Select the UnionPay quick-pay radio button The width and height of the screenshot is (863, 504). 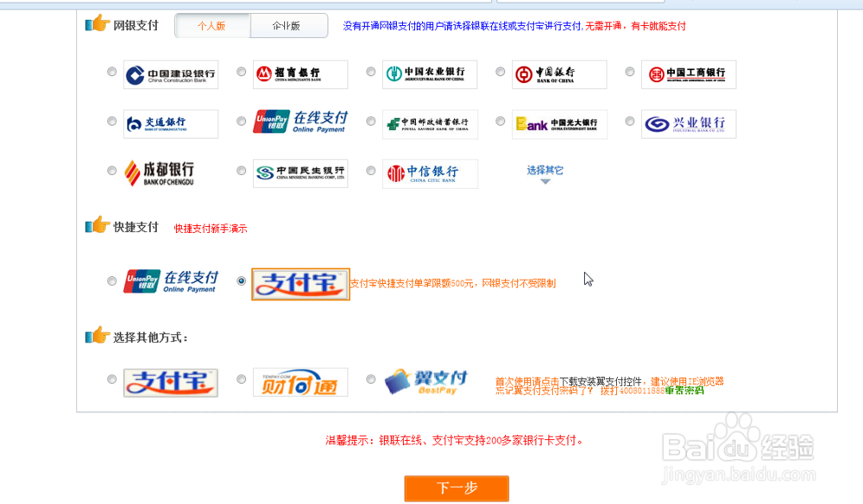click(111, 280)
